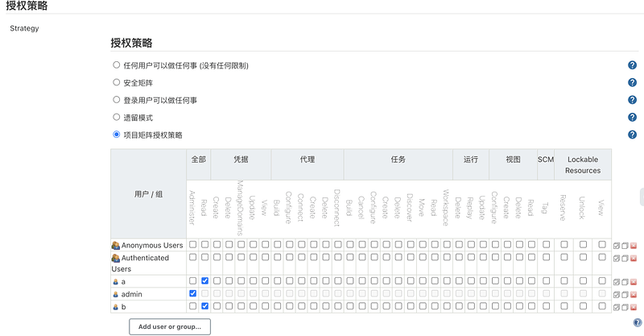644x336 pixels.
Task: Unselect all permissions icon for user b
Action: click(625, 307)
